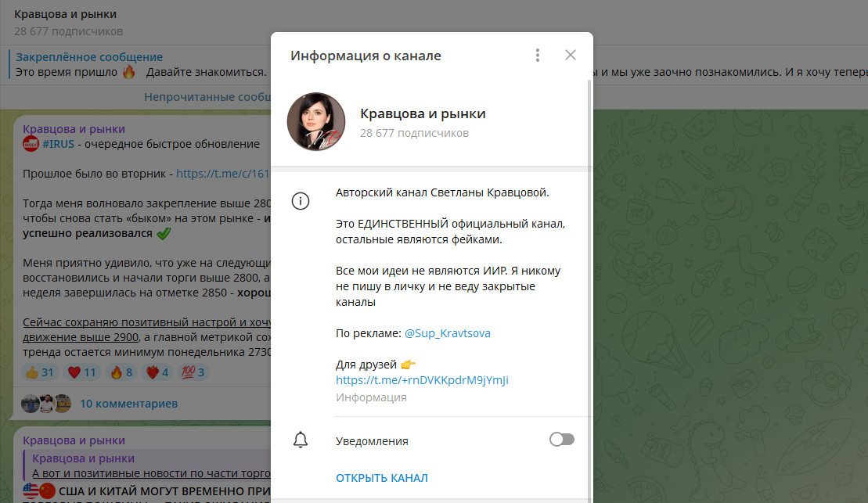The image size is (868, 503).
Task: Click sender name Кравцова и рынки on first post
Action: (74, 129)
